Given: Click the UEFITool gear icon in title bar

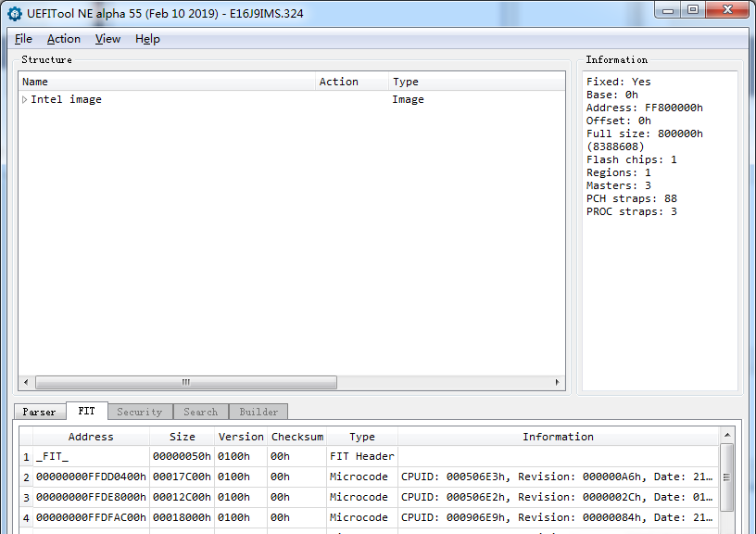Looking at the screenshot, I should (x=15, y=14).
